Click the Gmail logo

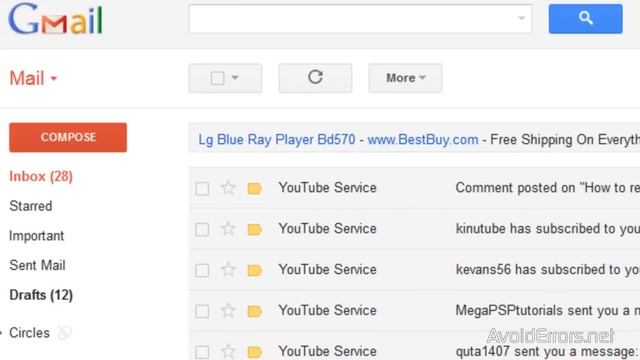point(56,19)
